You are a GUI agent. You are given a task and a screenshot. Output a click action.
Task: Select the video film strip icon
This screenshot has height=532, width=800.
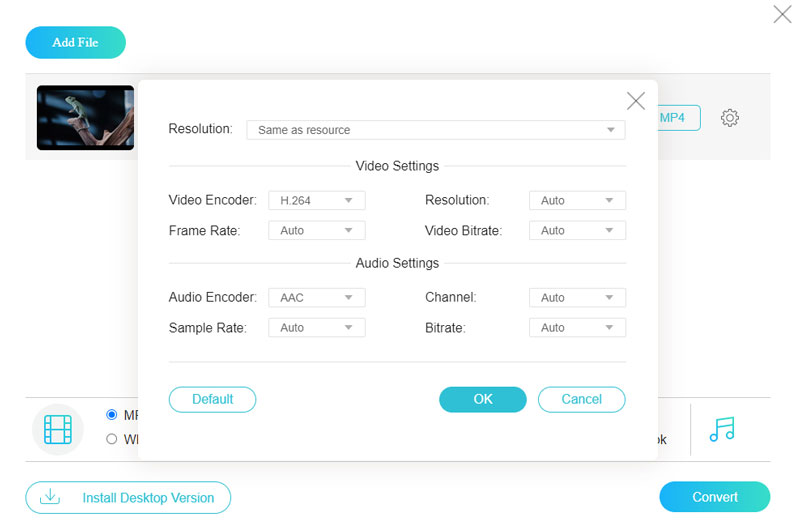[x=58, y=430]
